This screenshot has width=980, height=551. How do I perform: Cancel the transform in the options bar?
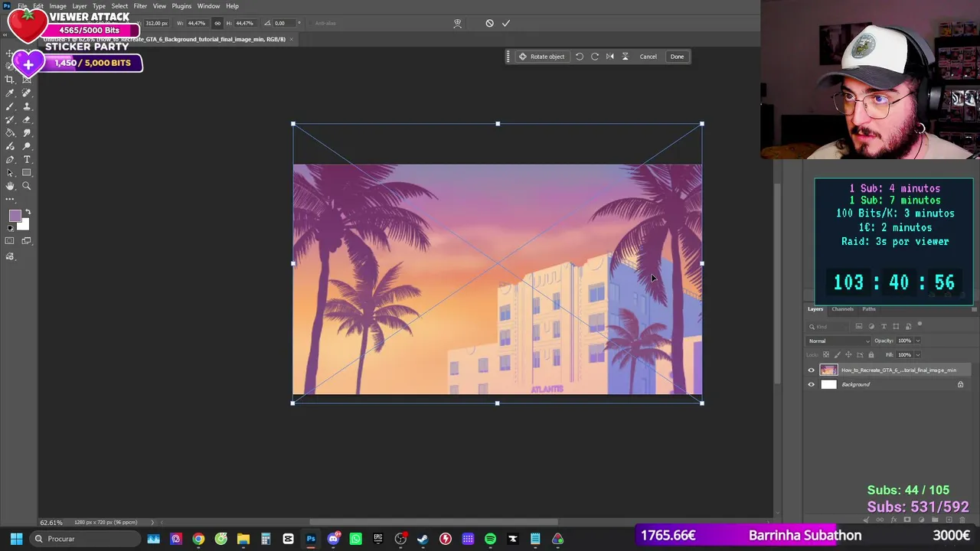coord(490,23)
